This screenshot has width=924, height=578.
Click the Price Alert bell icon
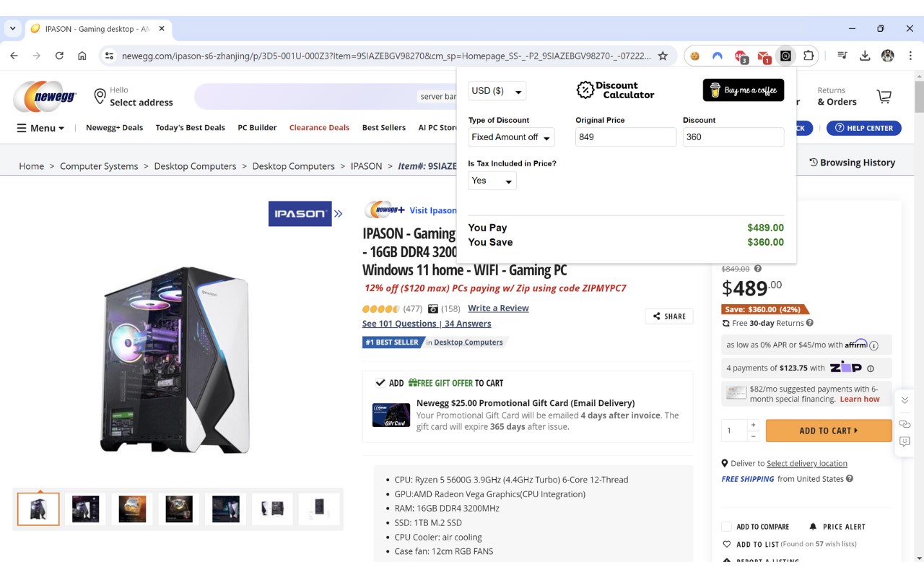tap(814, 527)
